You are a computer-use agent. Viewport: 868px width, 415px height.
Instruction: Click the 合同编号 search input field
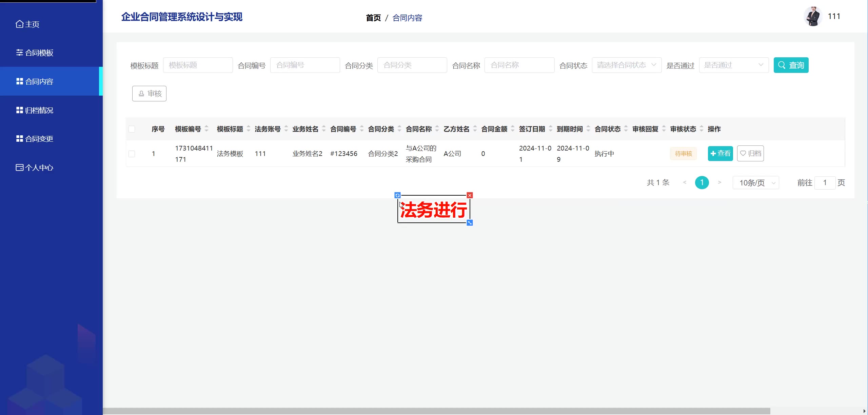click(x=305, y=65)
